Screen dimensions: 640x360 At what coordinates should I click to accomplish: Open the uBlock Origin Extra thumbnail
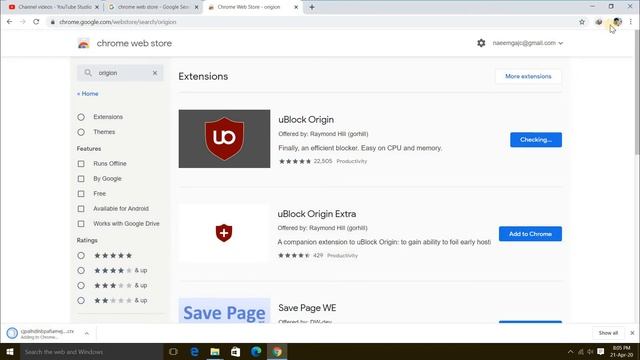(224, 233)
